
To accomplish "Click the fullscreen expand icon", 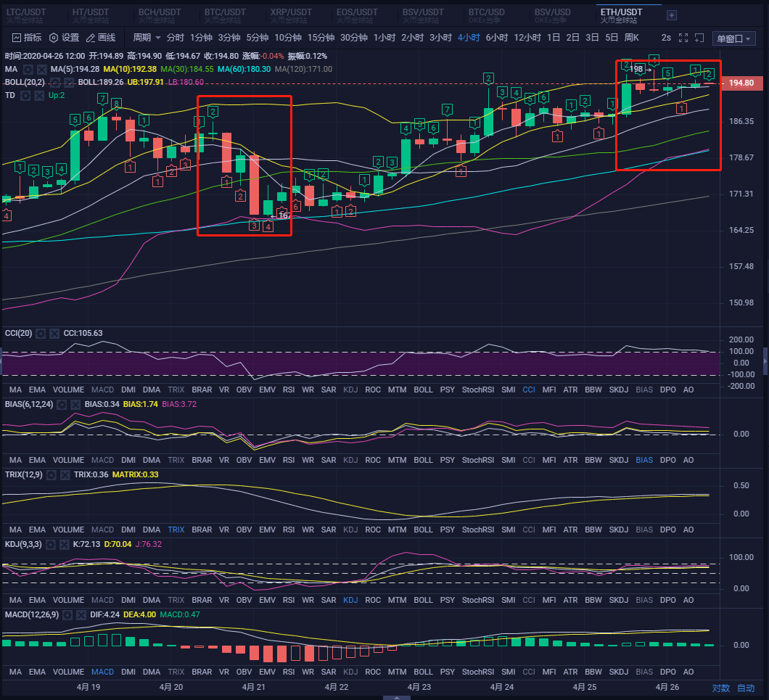I will tap(683, 38).
